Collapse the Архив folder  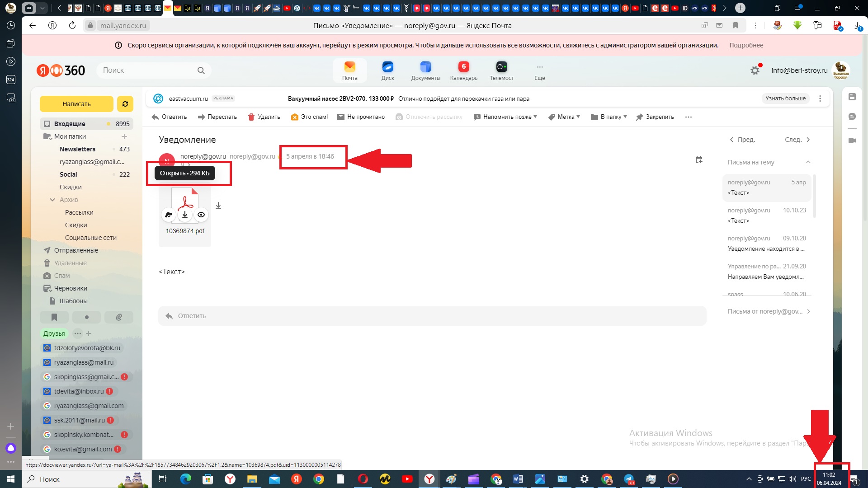[52, 200]
